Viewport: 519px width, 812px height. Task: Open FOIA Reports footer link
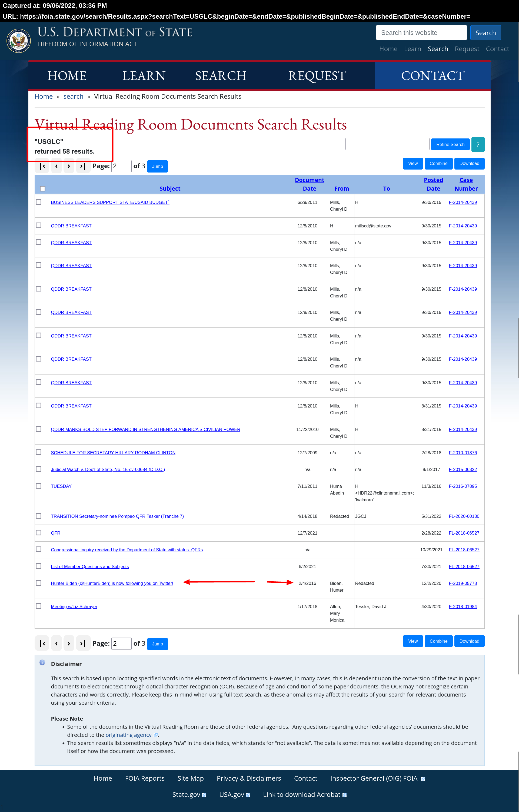(x=145, y=778)
